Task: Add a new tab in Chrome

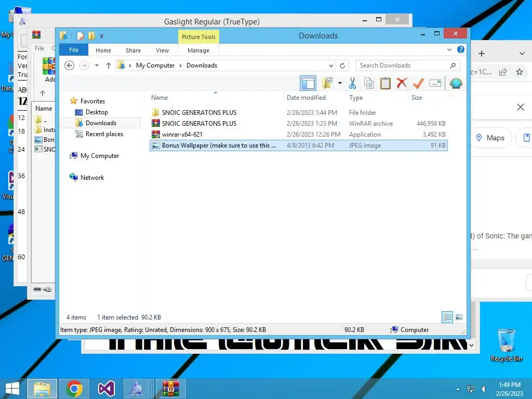Action: (x=482, y=54)
